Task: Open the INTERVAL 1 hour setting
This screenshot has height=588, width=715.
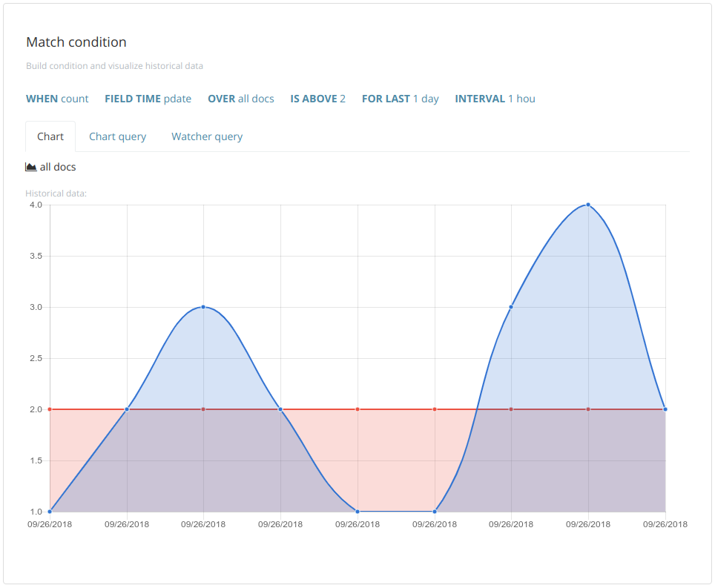Action: (x=495, y=99)
